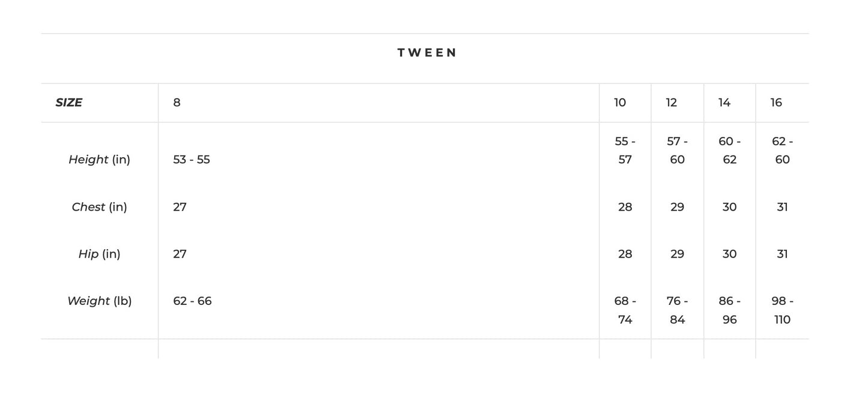The width and height of the screenshot is (868, 395).
Task: Select the size 12 column header
Action: pyautogui.click(x=672, y=103)
